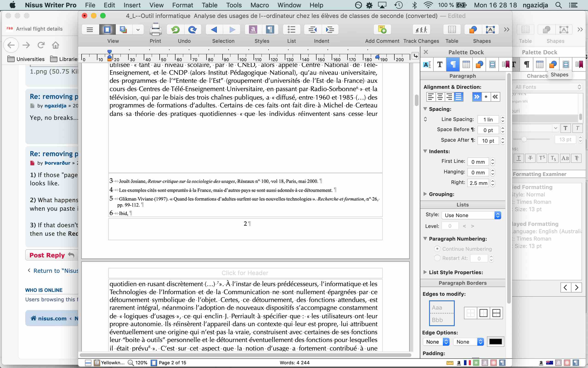Open the Format menu
Viewport: 588px width, 368px height.
click(x=182, y=5)
